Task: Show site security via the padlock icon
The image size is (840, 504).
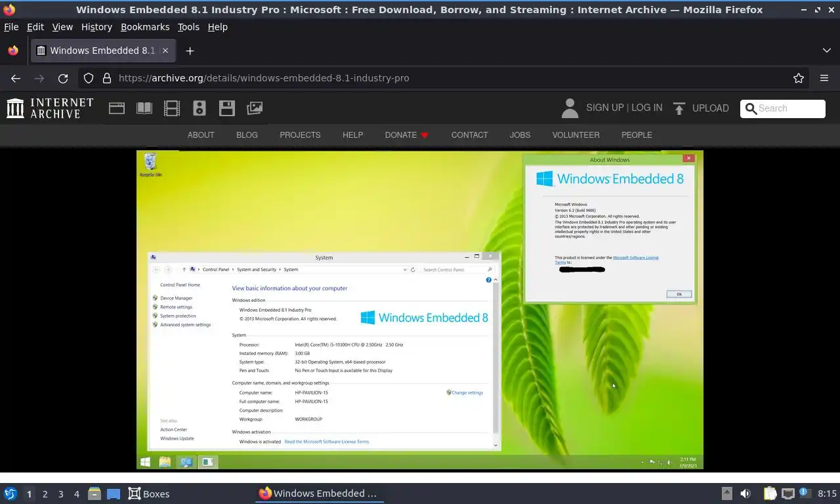Action: pyautogui.click(x=107, y=78)
